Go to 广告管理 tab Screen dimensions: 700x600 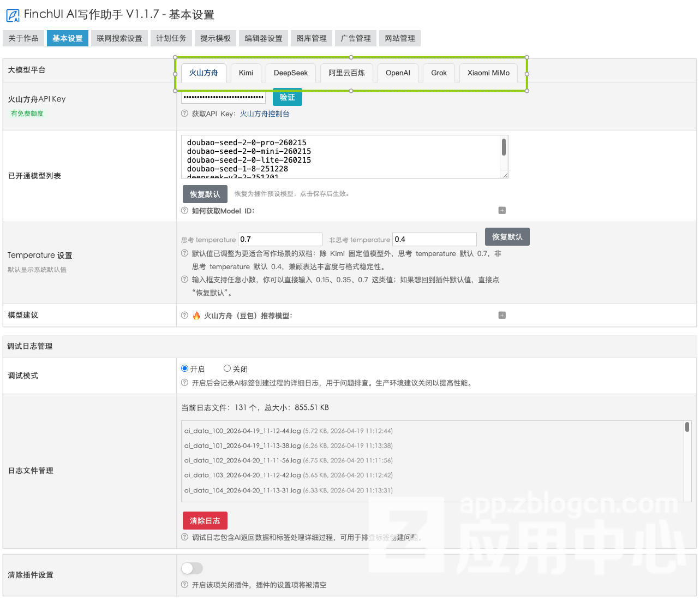356,38
